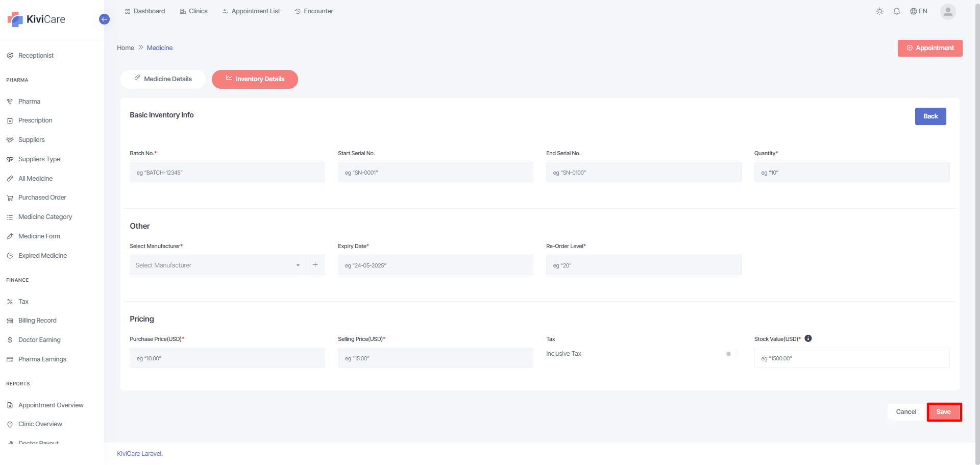
Task: Collapse sidebar using the blue arrow icon
Action: tap(104, 19)
